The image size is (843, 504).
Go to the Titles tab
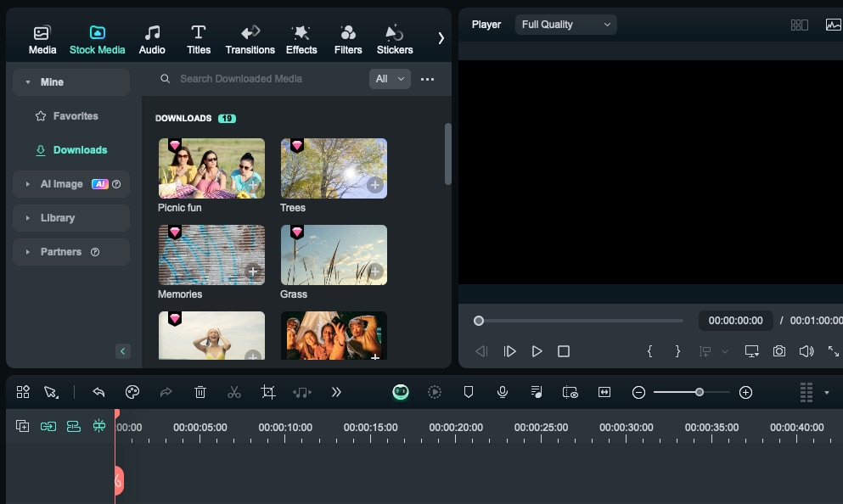click(199, 40)
